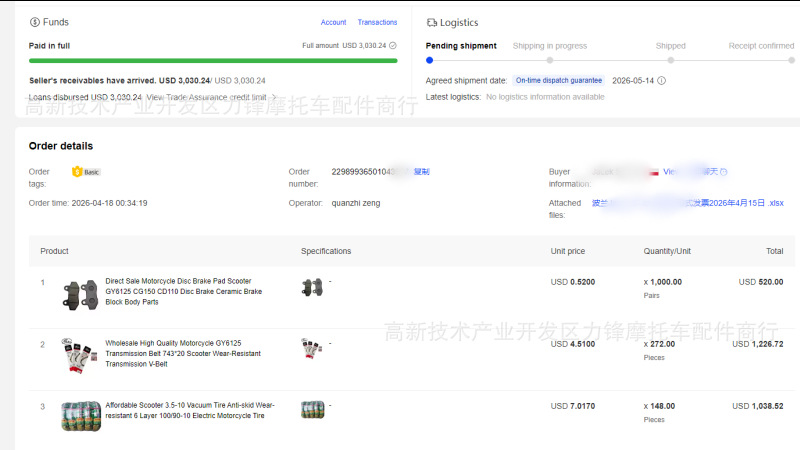Click the buyer country flag icon
The width and height of the screenshot is (800, 450).
(654, 172)
